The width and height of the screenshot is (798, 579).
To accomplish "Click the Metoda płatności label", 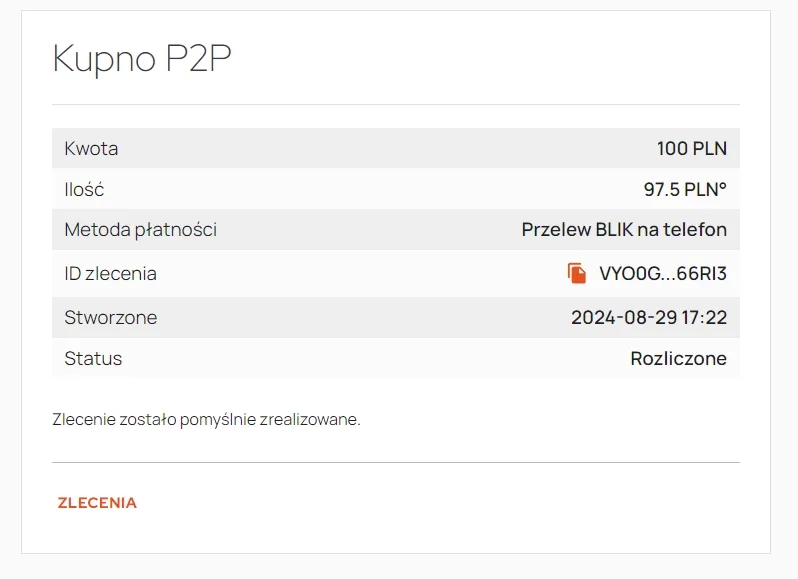I will pyautogui.click(x=140, y=230).
